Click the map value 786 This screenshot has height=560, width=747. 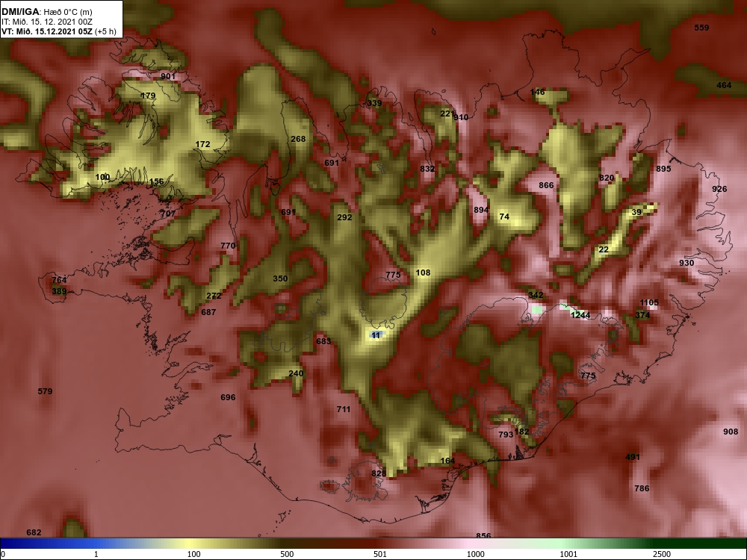click(642, 488)
